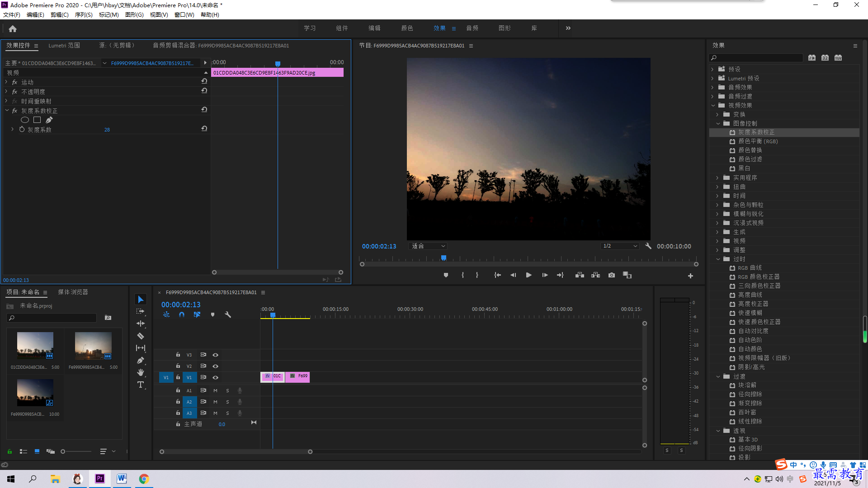Toggle V3 track lock

[178, 355]
